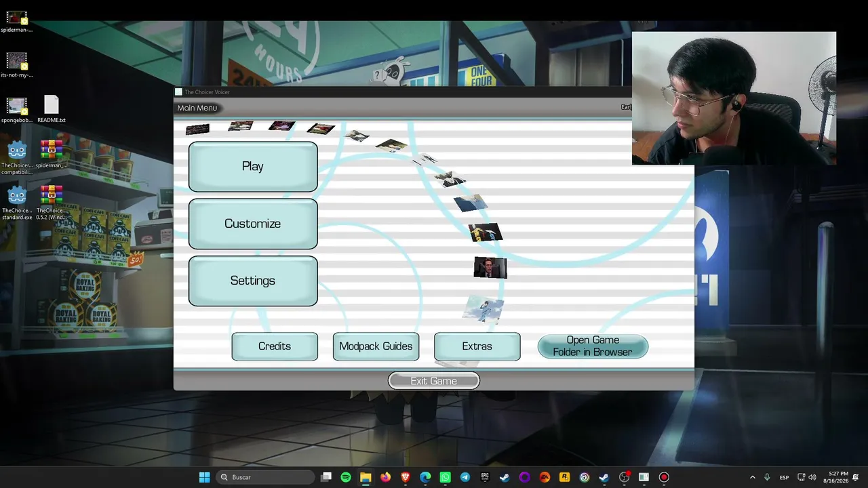Image resolution: width=868 pixels, height=488 pixels.
Task: Open the Customize menu
Action: (253, 224)
